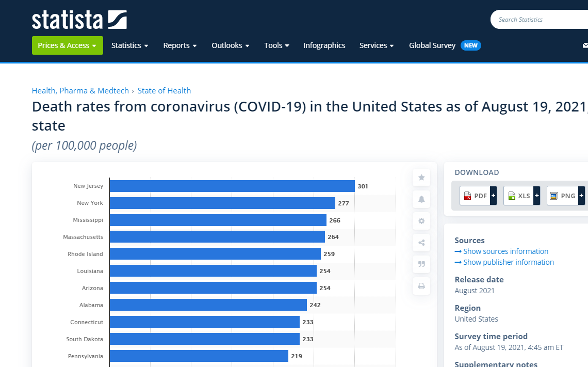
Task: Click the bell notification icon beside chart
Action: 421,199
